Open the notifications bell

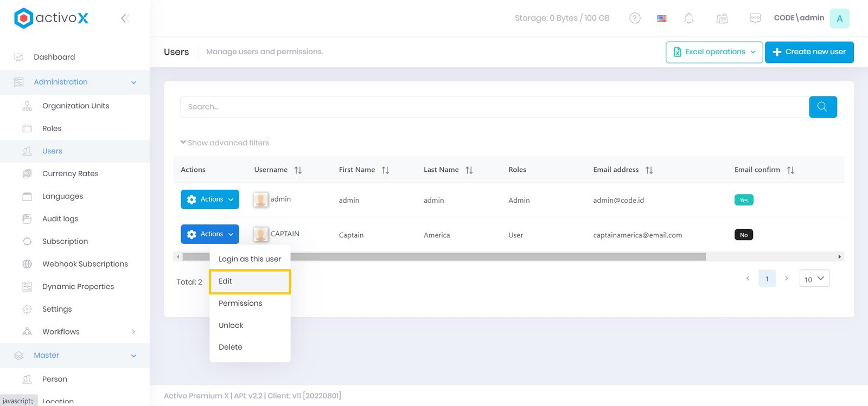tap(688, 18)
